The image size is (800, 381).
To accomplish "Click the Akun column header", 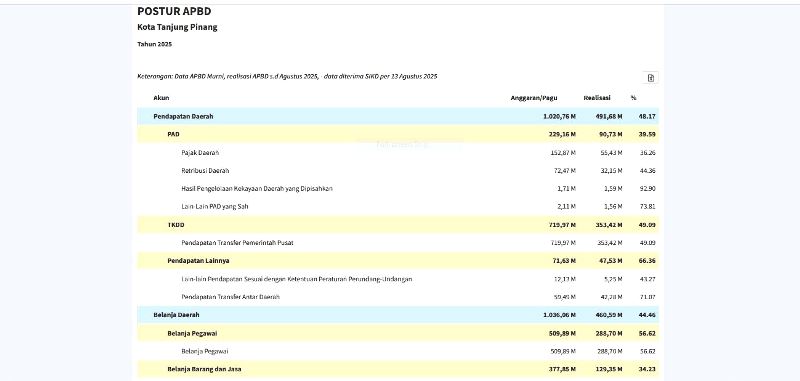I will (161, 98).
